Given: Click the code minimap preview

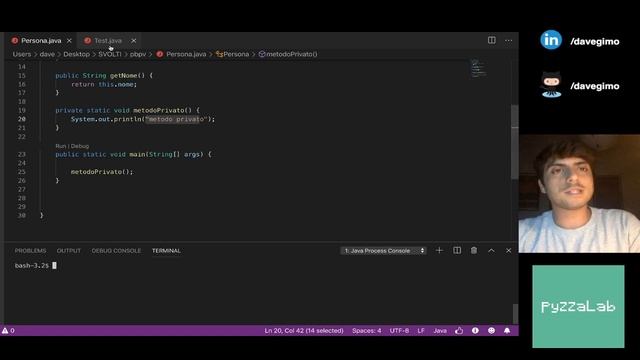Looking at the screenshot, I should tap(478, 69).
